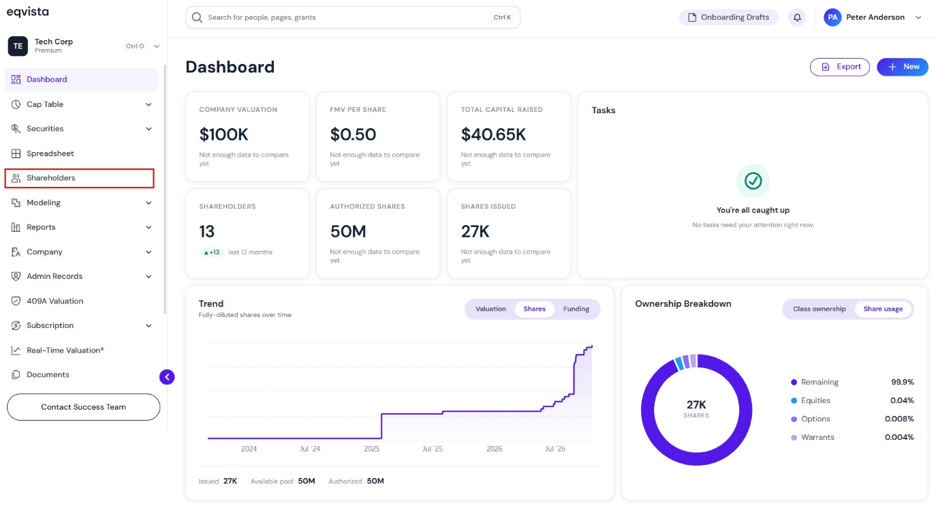Click the green checkmark in Tasks
Image resolution: width=938 pixels, height=508 pixels.
[x=753, y=180]
